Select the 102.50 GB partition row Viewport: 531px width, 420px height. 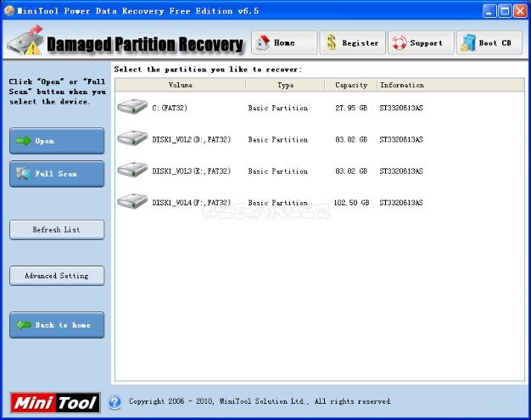pyautogui.click(x=320, y=203)
